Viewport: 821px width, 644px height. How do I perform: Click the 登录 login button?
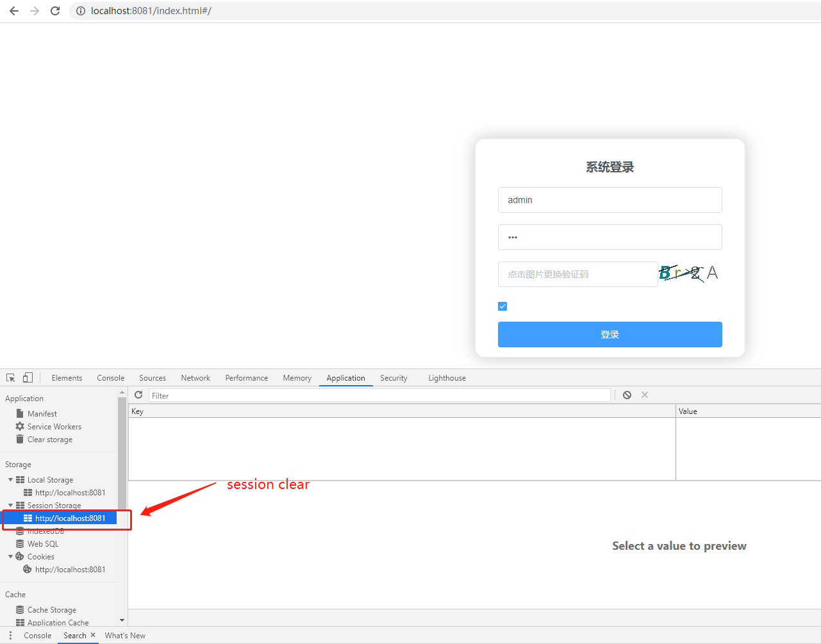coord(610,334)
